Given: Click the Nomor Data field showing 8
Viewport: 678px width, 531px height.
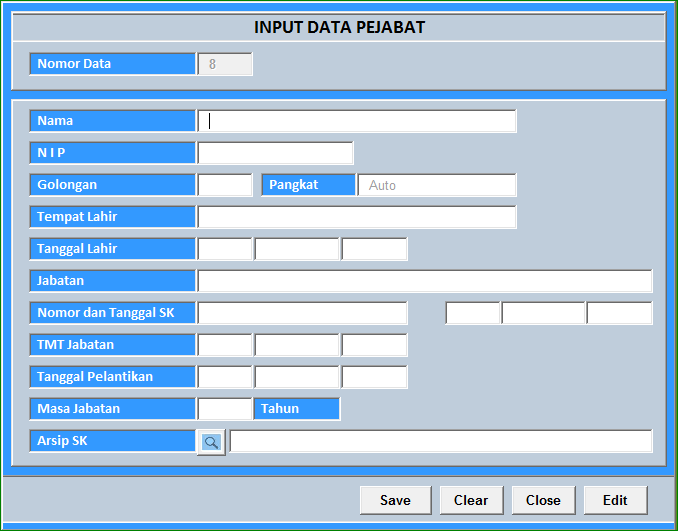Looking at the screenshot, I should point(225,64).
